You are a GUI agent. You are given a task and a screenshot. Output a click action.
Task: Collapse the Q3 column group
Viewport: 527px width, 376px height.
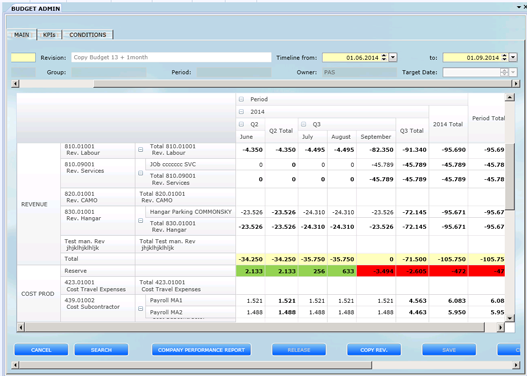point(303,124)
